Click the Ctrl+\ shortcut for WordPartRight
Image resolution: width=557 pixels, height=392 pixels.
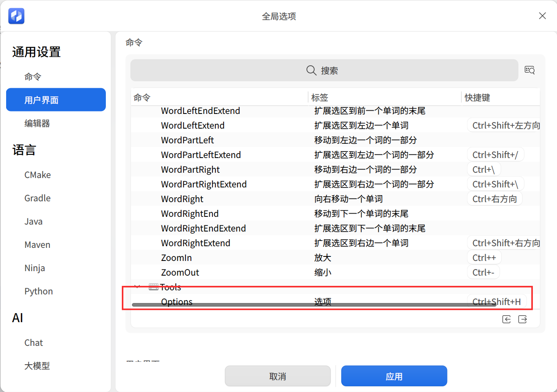[x=483, y=169]
